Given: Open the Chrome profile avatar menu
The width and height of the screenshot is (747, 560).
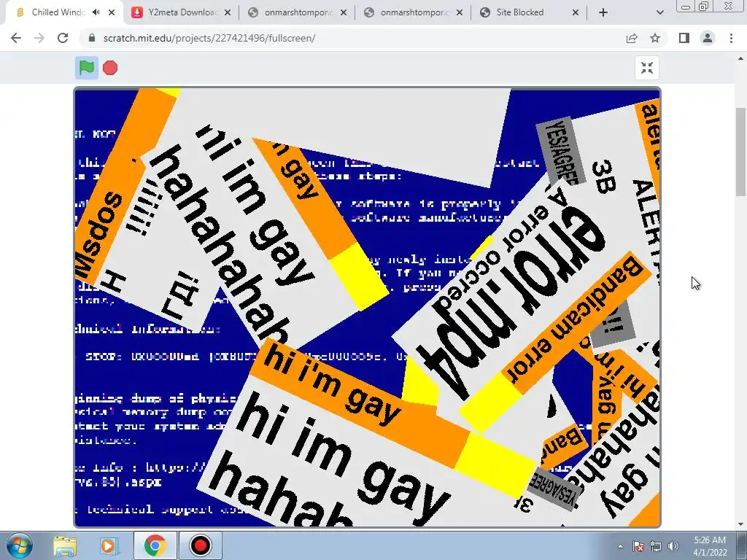Looking at the screenshot, I should tap(708, 38).
